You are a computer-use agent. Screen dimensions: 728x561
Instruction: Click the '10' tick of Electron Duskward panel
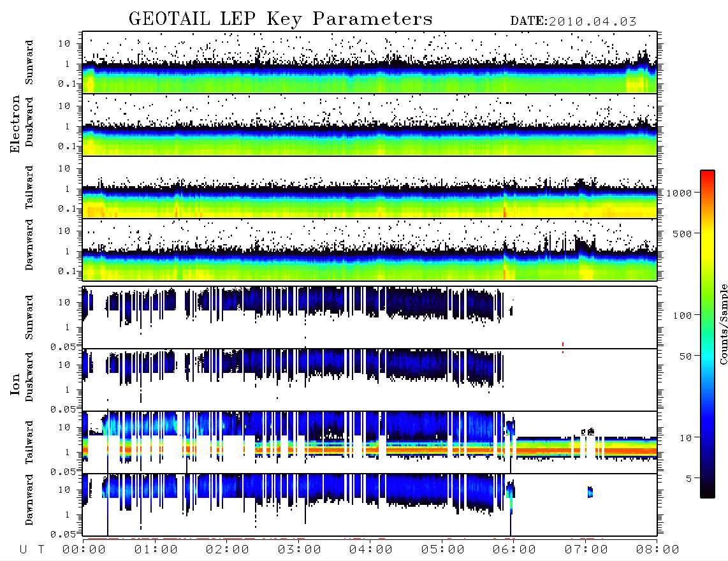(64, 106)
